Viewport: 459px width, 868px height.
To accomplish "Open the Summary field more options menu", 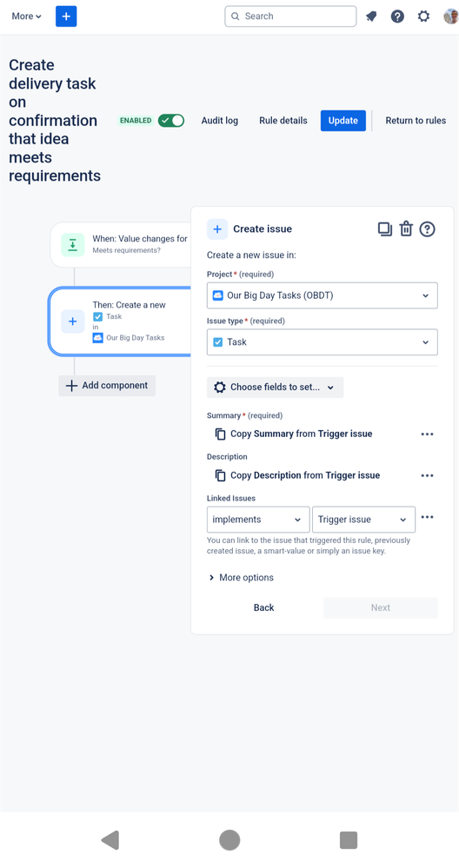I will (x=427, y=434).
